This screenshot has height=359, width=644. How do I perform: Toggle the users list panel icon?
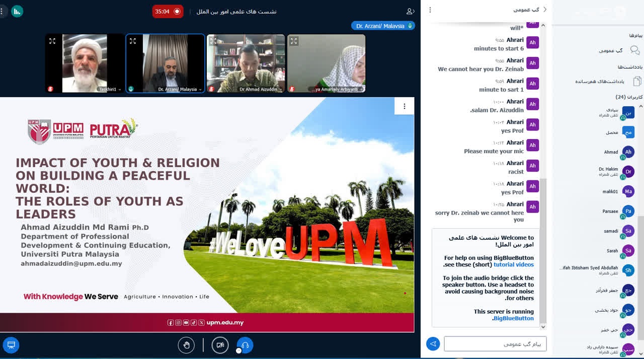[411, 11]
